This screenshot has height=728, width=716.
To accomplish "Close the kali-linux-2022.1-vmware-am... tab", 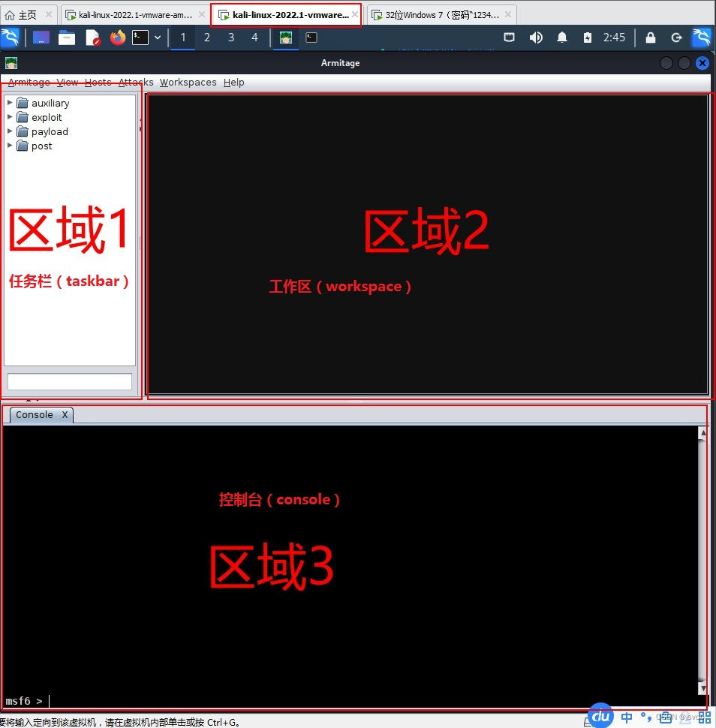I will [202, 14].
